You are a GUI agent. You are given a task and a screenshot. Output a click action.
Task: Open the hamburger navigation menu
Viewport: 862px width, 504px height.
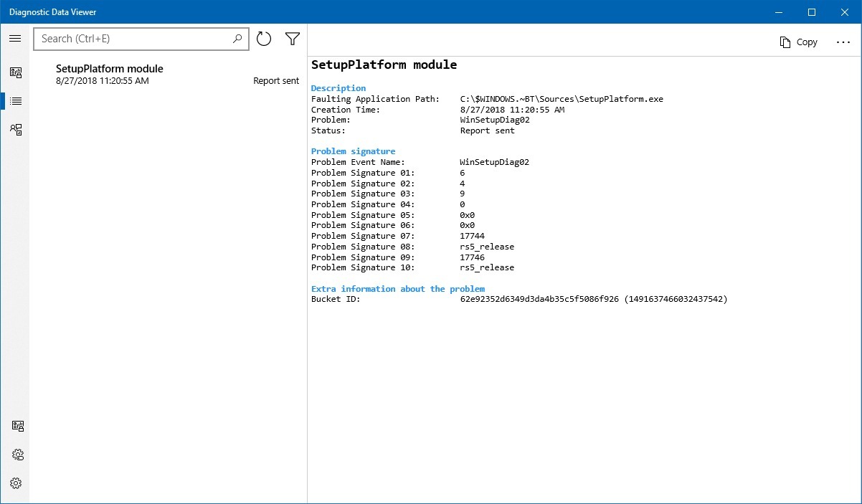pos(15,39)
